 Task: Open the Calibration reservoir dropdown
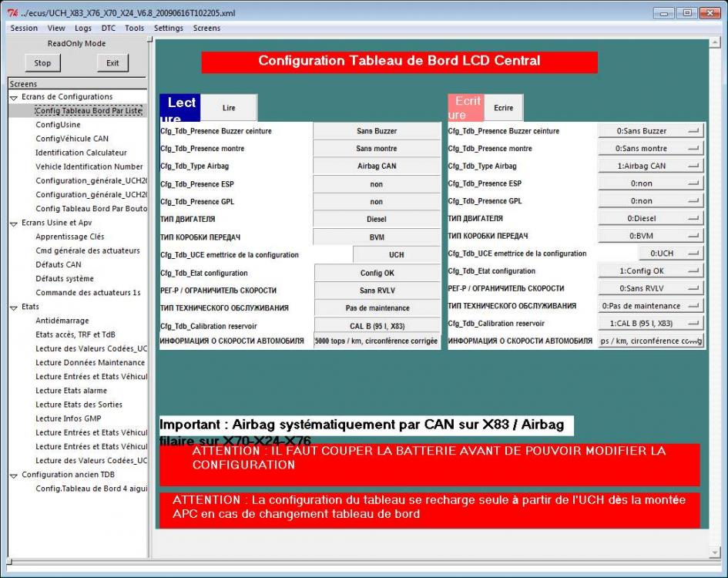click(x=650, y=324)
